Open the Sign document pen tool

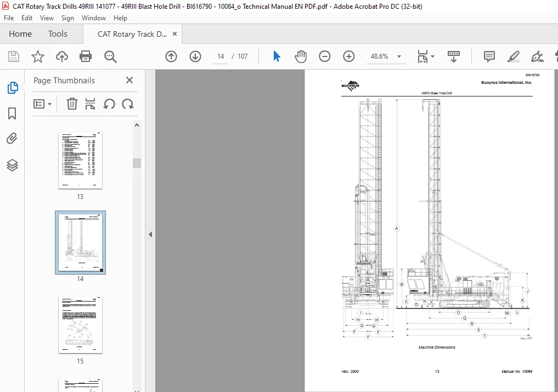coord(537,56)
